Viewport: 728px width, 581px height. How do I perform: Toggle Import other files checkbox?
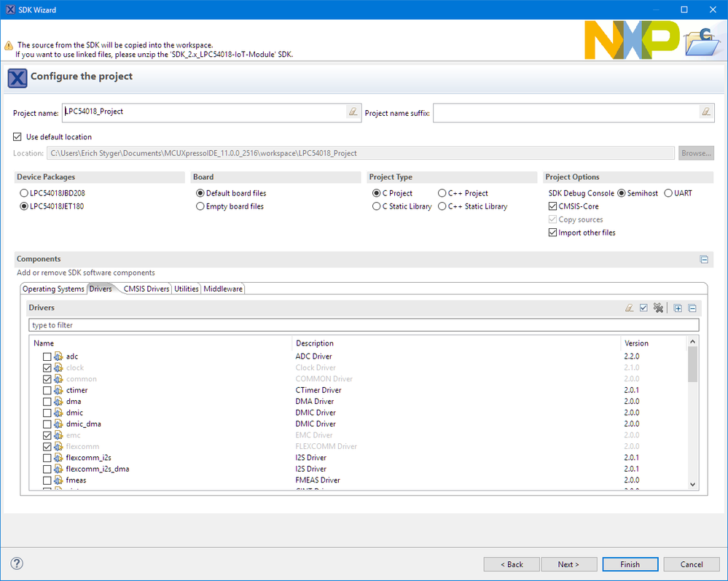[x=552, y=233]
